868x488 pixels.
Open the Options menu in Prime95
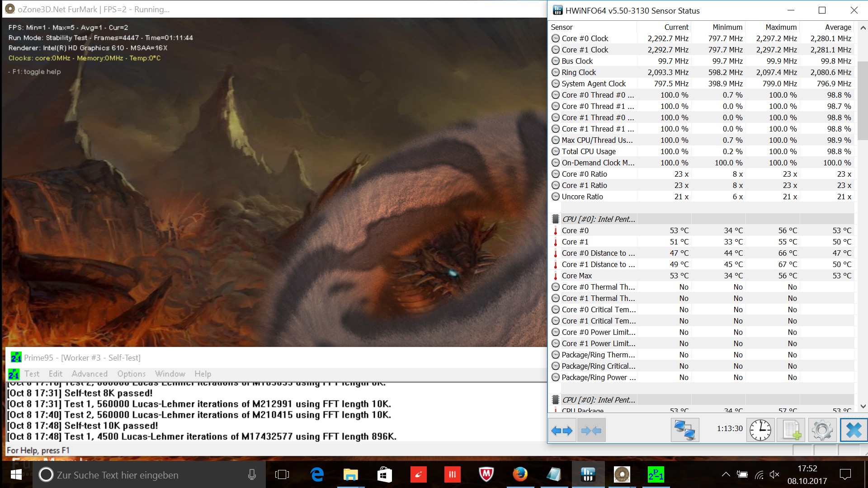131,374
